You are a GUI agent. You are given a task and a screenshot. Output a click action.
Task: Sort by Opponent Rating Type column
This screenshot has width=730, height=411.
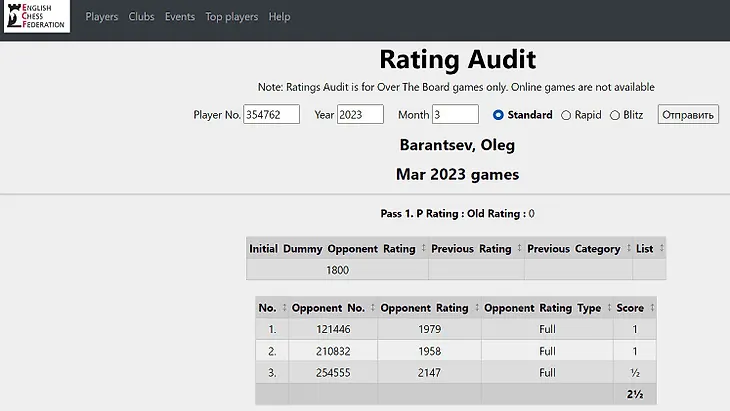coord(544,308)
